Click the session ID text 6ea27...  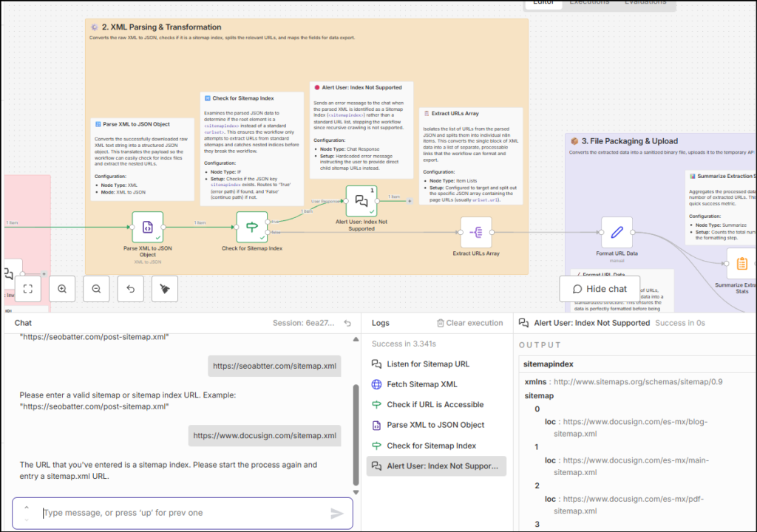303,323
